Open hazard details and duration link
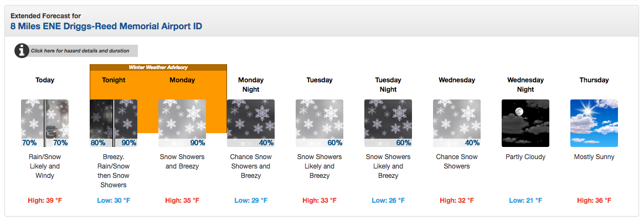 pyautogui.click(x=80, y=51)
